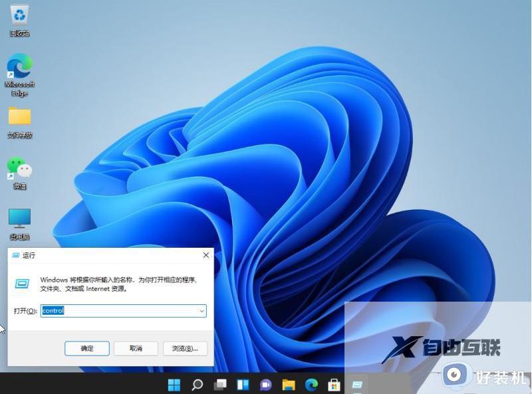Open Search from the taskbar
Viewport: 532px width, 394px height.
pos(198,384)
